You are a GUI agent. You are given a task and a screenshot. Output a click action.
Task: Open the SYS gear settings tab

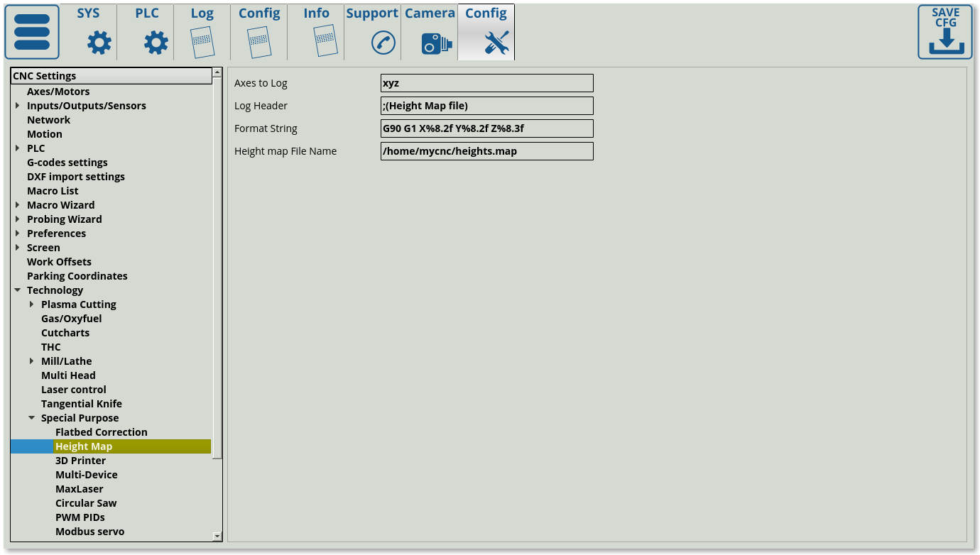click(x=89, y=32)
